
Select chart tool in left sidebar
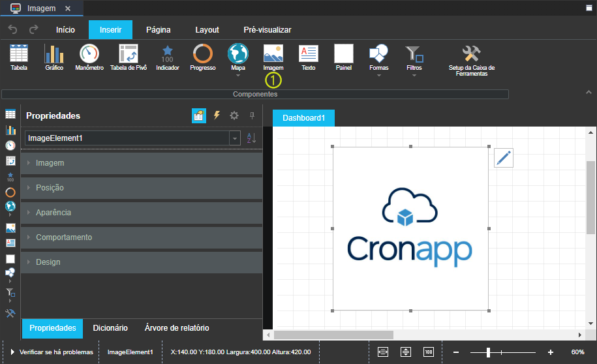(x=10, y=130)
